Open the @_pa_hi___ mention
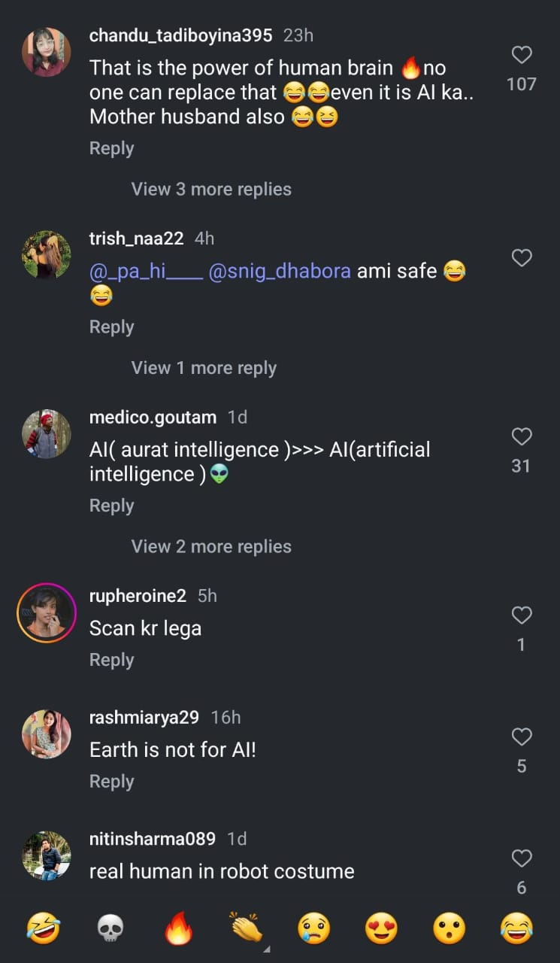Image resolution: width=560 pixels, height=963 pixels. [144, 271]
